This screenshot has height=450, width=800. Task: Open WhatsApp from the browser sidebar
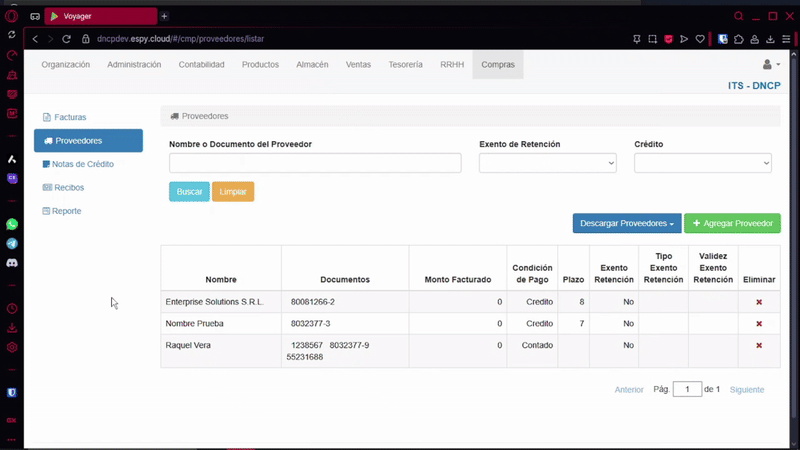tap(12, 224)
